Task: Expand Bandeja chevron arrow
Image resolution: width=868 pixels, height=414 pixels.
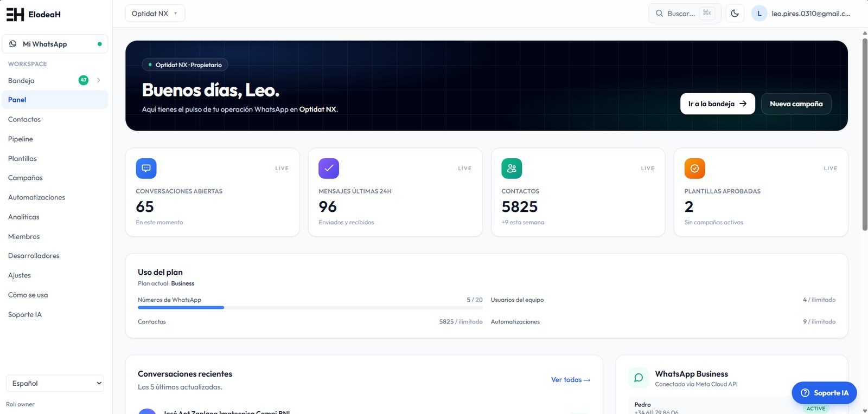Action: click(x=98, y=80)
